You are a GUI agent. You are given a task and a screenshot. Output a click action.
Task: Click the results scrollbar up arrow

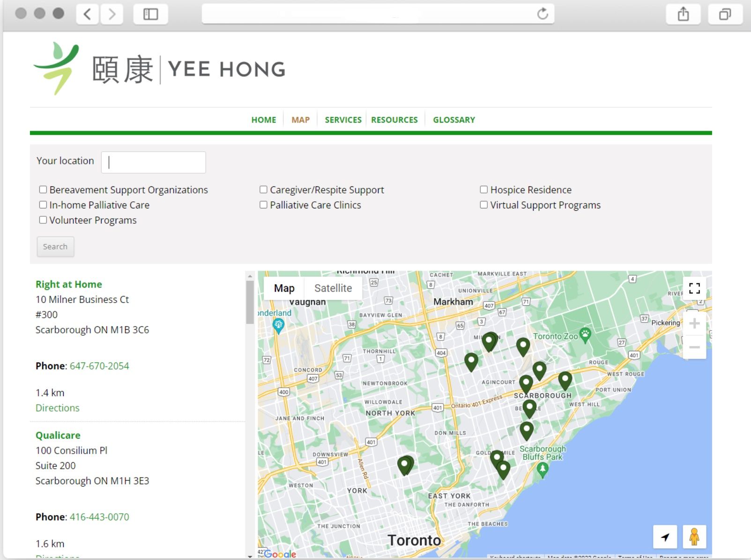(250, 276)
